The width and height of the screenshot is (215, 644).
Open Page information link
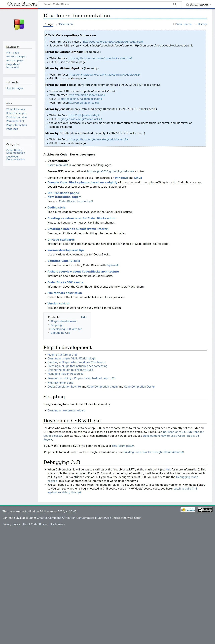coord(17,125)
